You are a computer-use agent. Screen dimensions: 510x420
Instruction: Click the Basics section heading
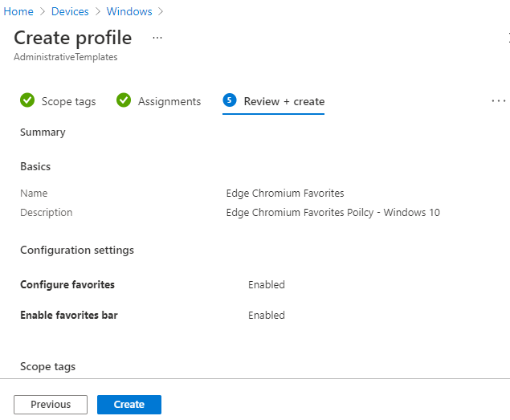coord(35,166)
